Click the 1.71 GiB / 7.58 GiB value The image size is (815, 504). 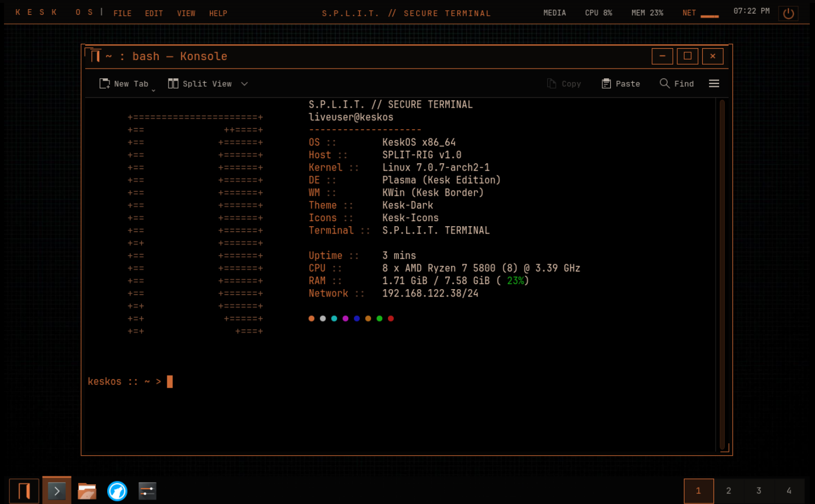click(x=436, y=281)
